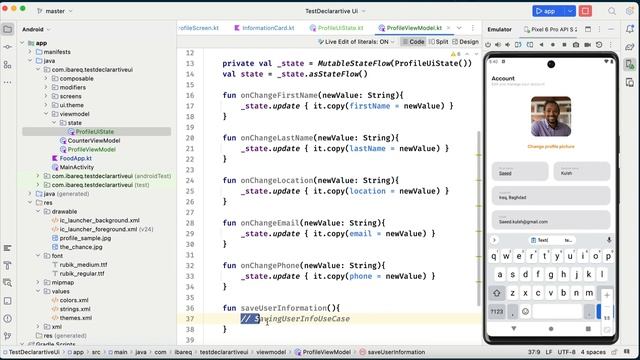Switch editor to Code view mode

click(x=413, y=42)
